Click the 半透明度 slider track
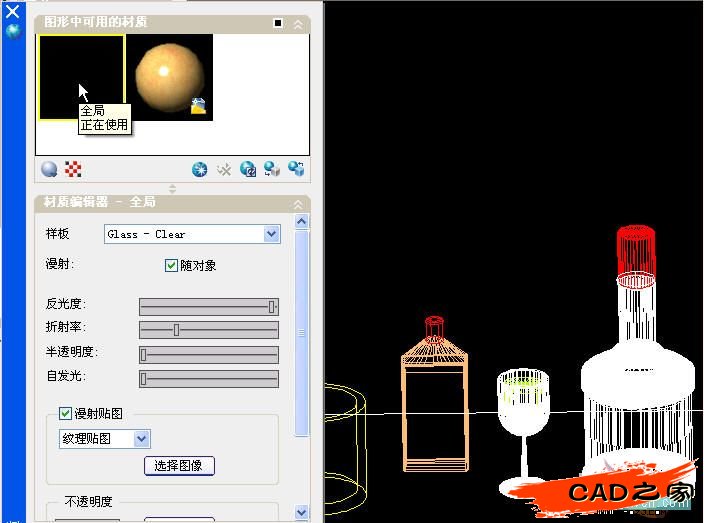 point(208,354)
